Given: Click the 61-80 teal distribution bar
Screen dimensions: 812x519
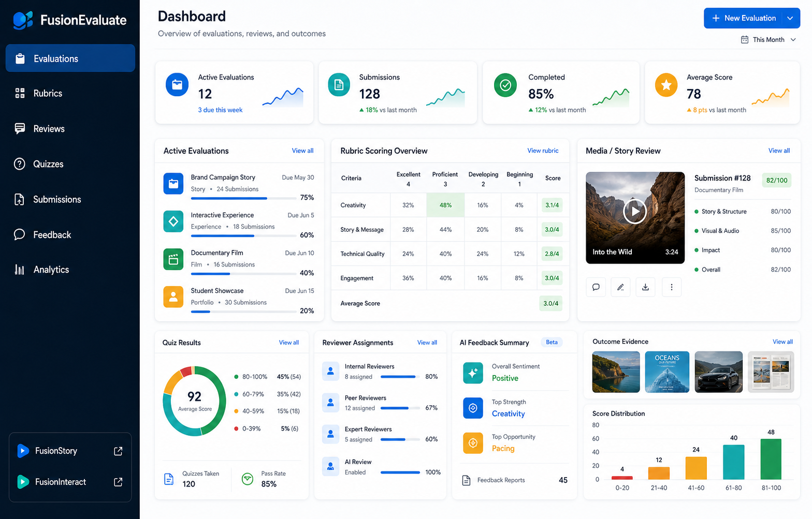Looking at the screenshot, I should pos(734,462).
